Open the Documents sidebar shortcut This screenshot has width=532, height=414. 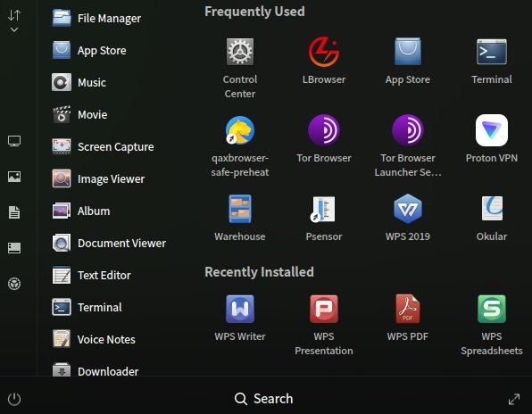(14, 212)
